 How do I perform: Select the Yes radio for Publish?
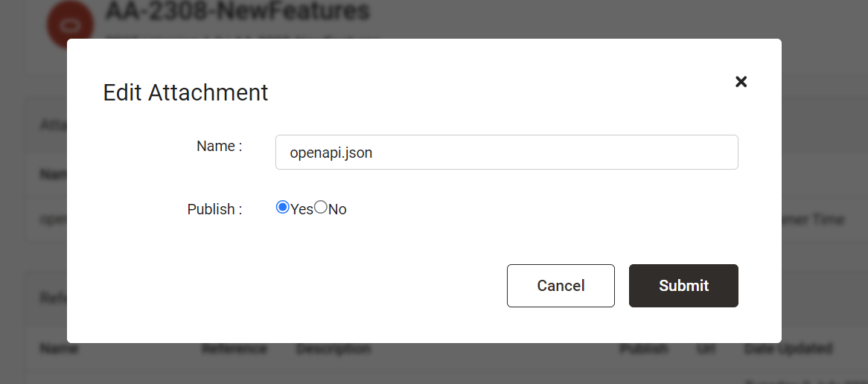282,208
